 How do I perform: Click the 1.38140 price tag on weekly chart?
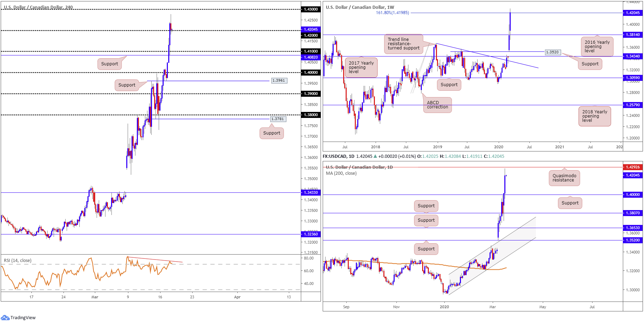[632, 35]
